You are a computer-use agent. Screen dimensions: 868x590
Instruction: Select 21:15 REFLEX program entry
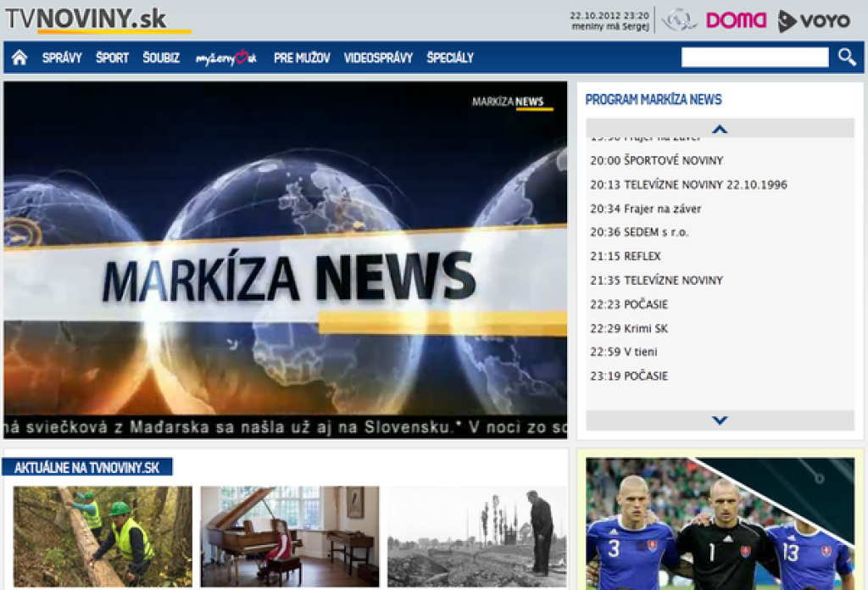tap(626, 256)
